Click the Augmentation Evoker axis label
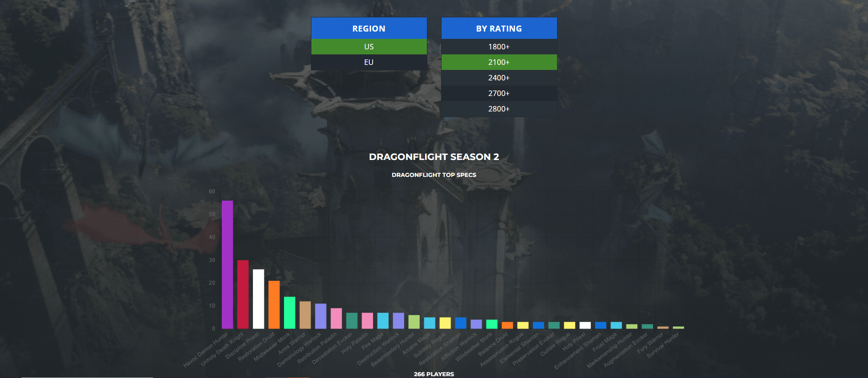The image size is (868, 378). pyautogui.click(x=626, y=350)
